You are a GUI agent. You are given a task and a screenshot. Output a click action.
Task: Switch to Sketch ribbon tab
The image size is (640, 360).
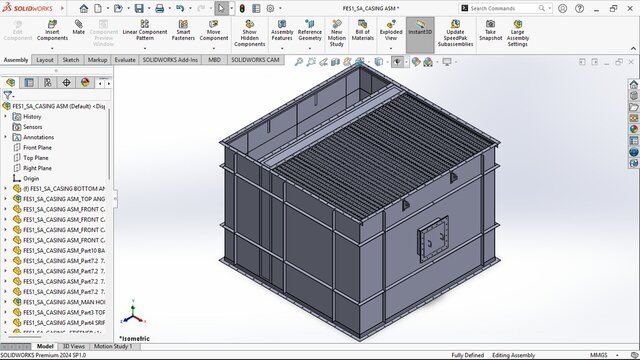(x=71, y=60)
